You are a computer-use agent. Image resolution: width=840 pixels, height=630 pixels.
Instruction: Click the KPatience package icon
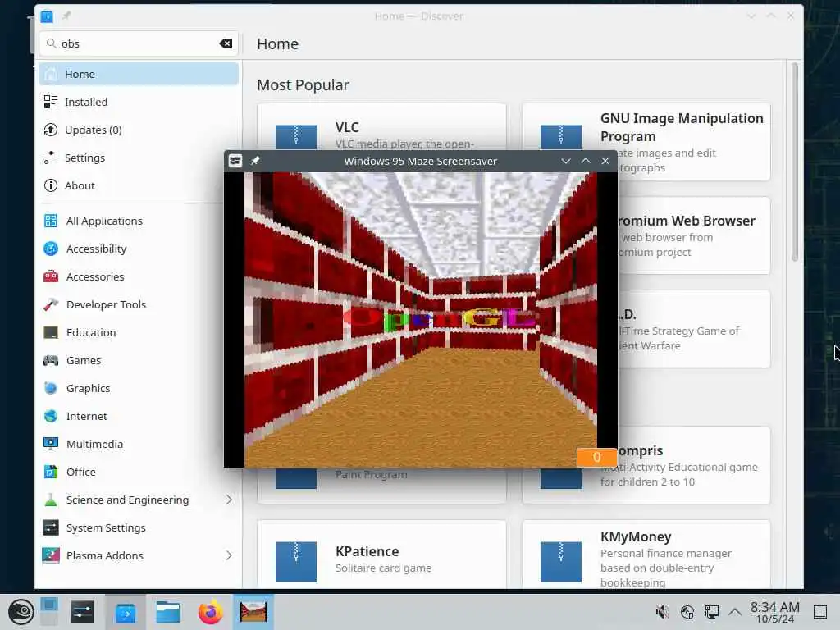click(x=295, y=562)
